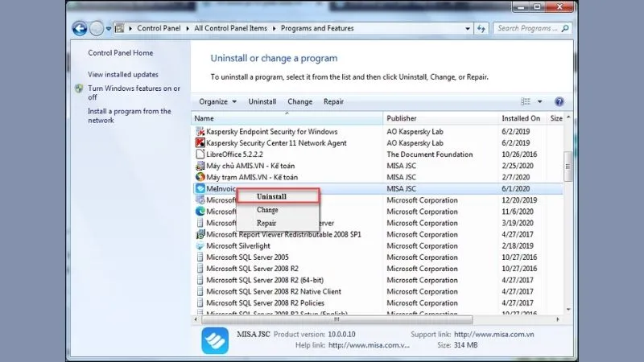644x362 pixels.
Task: Open View installed updates link
Action: (x=123, y=74)
